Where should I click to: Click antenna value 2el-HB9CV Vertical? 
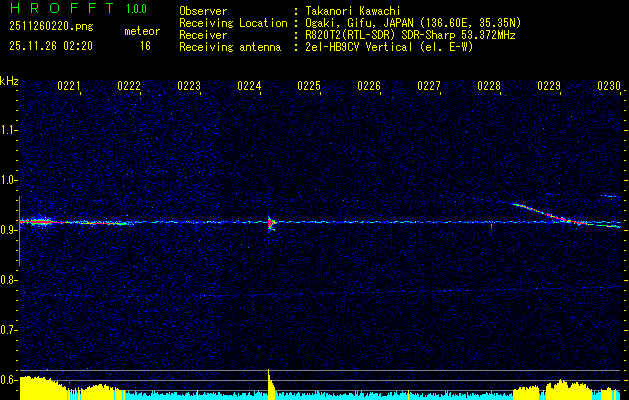pos(359,47)
